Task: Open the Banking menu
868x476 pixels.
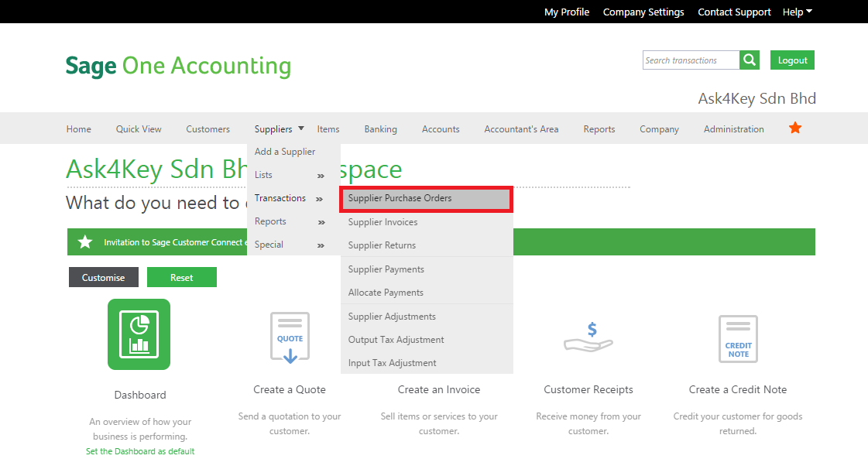Action: coord(380,129)
